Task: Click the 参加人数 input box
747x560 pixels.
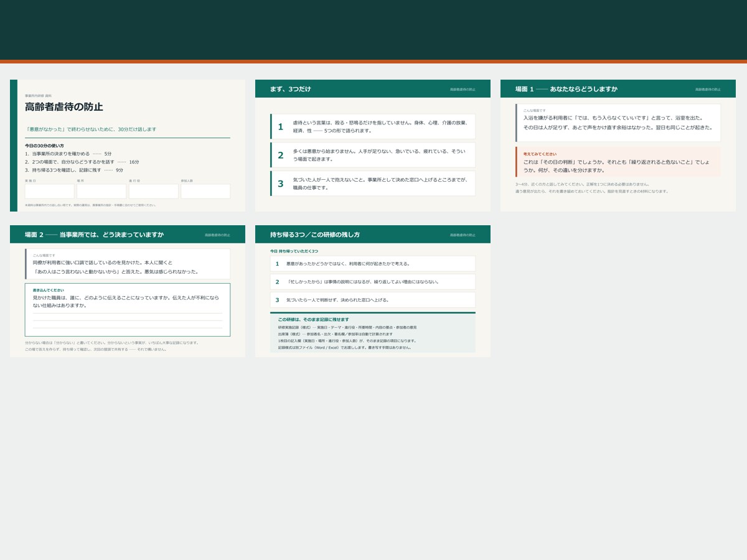Action: pyautogui.click(x=205, y=191)
